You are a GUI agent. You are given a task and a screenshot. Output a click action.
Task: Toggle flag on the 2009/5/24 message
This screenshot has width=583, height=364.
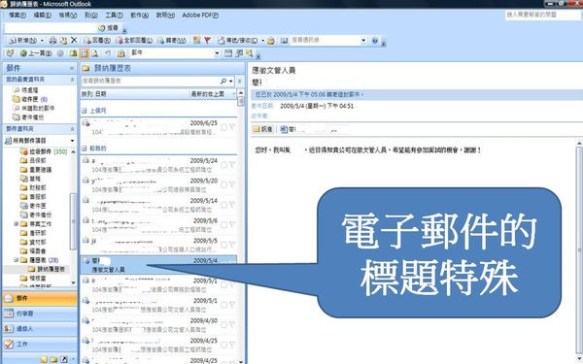(x=232, y=165)
